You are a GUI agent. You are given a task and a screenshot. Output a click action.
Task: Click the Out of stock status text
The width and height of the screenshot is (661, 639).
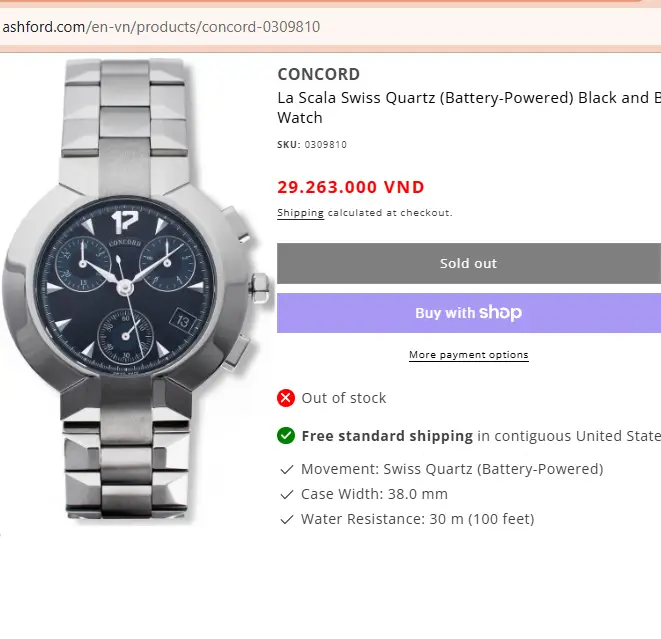point(343,398)
